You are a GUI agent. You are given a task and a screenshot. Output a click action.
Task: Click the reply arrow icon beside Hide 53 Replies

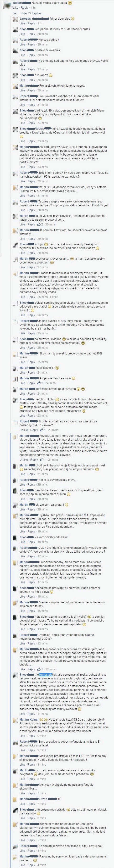click(x=15, y=13)
